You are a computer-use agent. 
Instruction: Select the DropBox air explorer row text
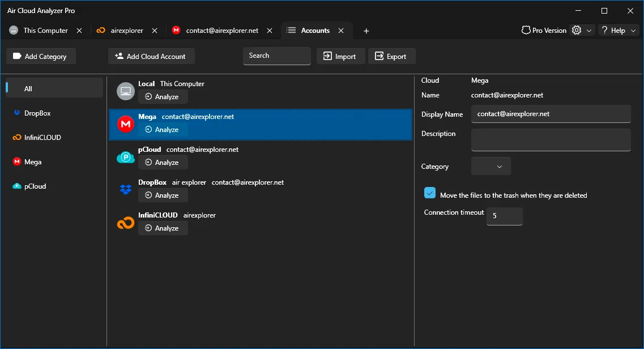pyautogui.click(x=211, y=182)
